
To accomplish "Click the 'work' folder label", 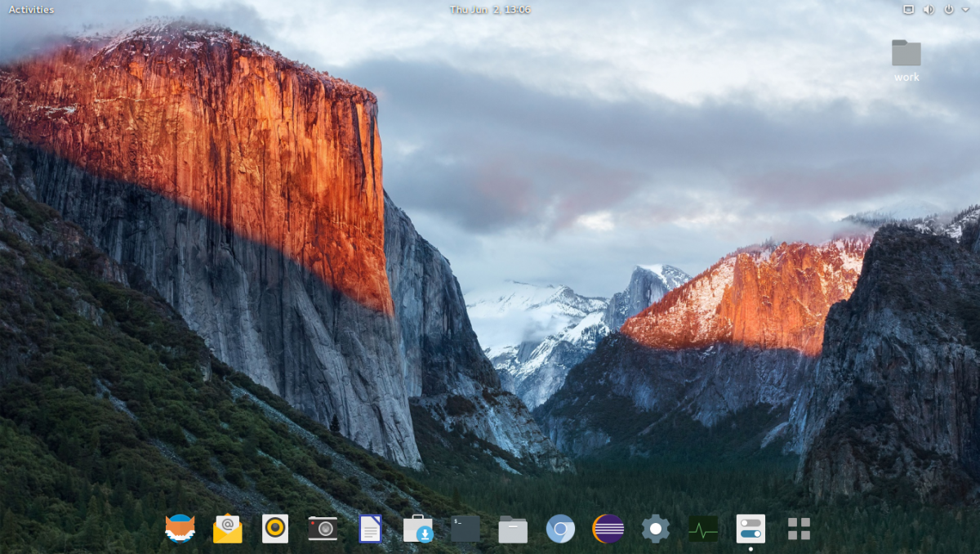I will tap(906, 77).
